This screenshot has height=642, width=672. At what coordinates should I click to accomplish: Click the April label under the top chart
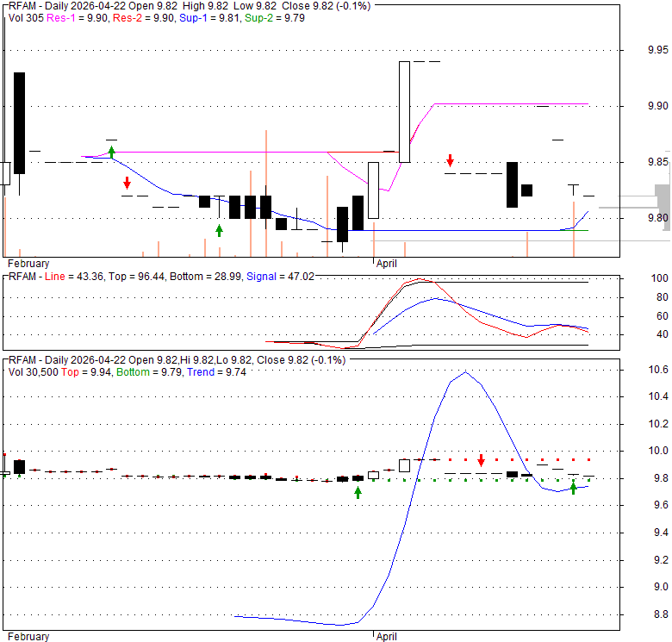point(387,264)
